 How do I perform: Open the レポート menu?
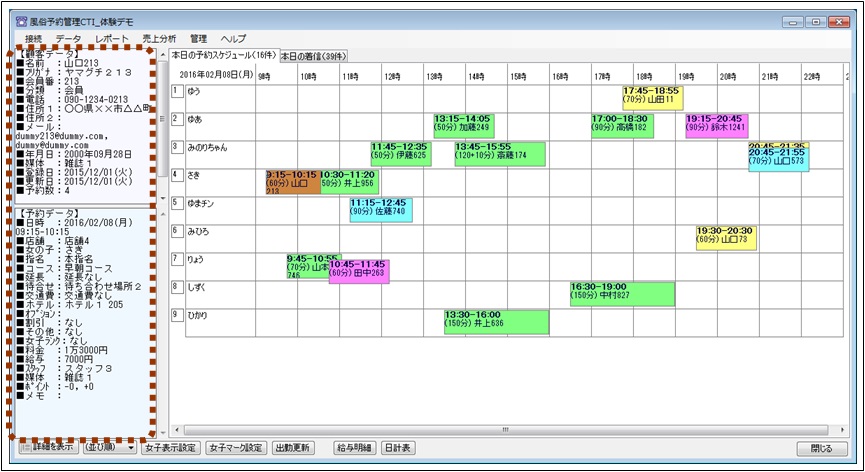coord(112,38)
